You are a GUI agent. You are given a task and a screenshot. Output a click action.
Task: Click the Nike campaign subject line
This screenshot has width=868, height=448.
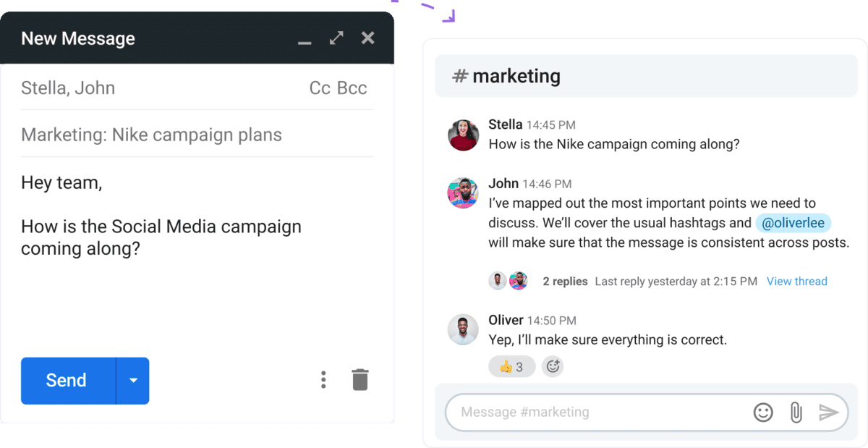(x=152, y=135)
